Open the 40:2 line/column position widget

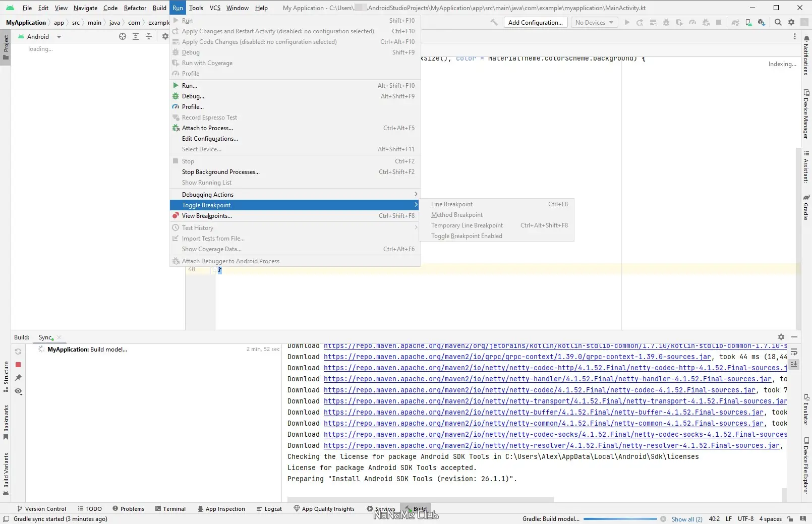point(714,519)
